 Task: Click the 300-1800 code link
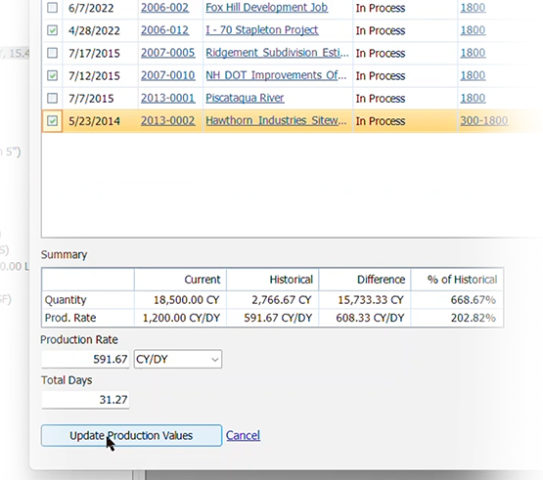click(484, 121)
